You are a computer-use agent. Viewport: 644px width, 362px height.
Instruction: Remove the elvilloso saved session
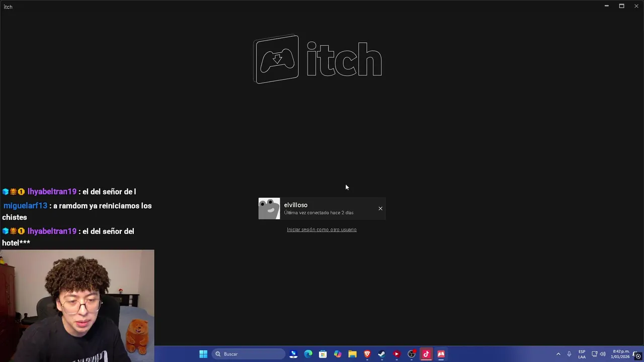point(380,209)
